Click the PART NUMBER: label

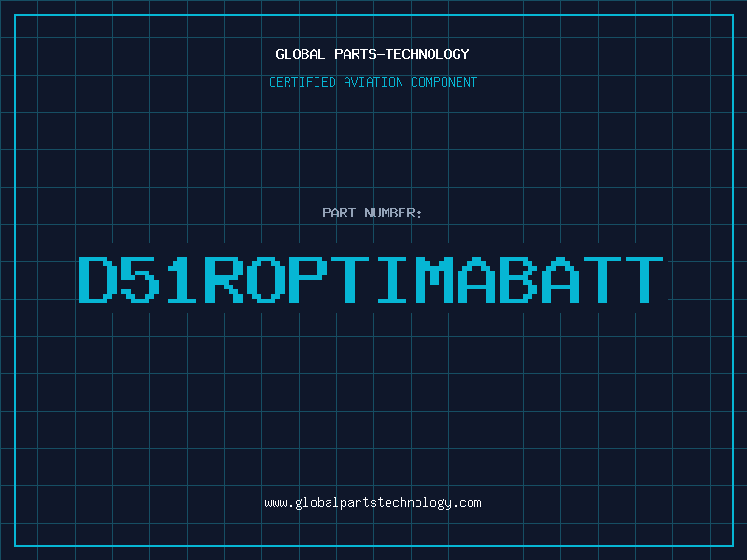point(373,213)
